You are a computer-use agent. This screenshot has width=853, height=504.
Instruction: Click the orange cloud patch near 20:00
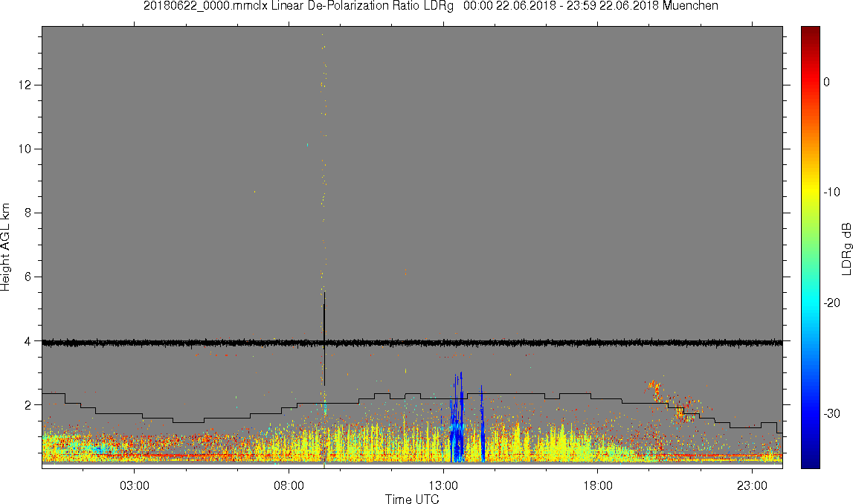[655, 390]
